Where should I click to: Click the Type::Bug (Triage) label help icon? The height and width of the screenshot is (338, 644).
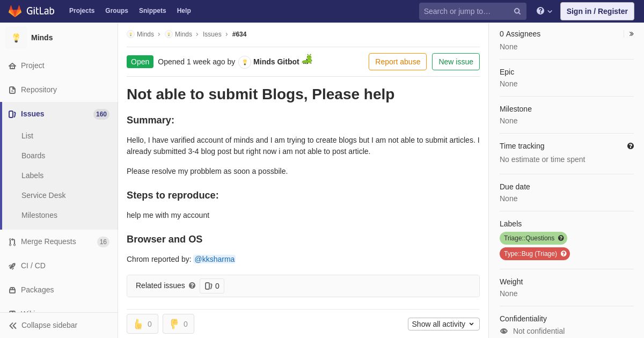tap(563, 254)
